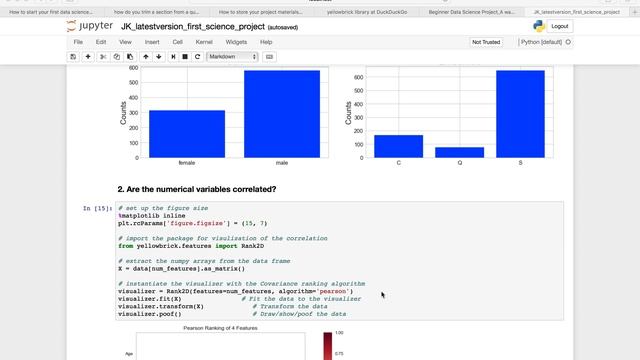The image size is (640, 360).
Task: Click the Q bar in the embarked chart
Action: pos(460,152)
